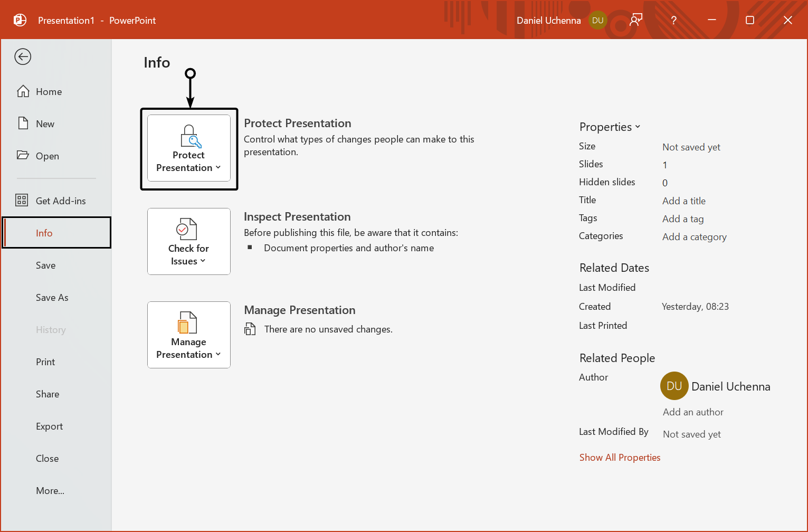Viewport: 808px width, 532px height.
Task: Select the Print menu entry
Action: pyautogui.click(x=45, y=362)
